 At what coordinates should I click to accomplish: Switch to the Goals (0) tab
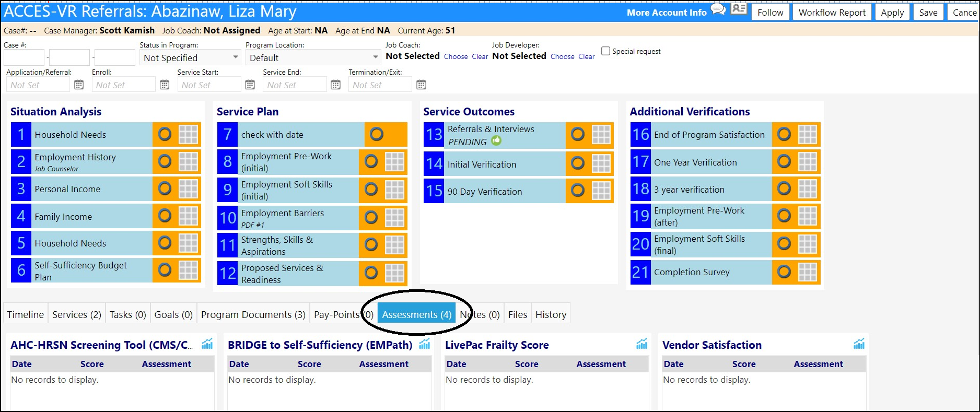[x=173, y=314]
